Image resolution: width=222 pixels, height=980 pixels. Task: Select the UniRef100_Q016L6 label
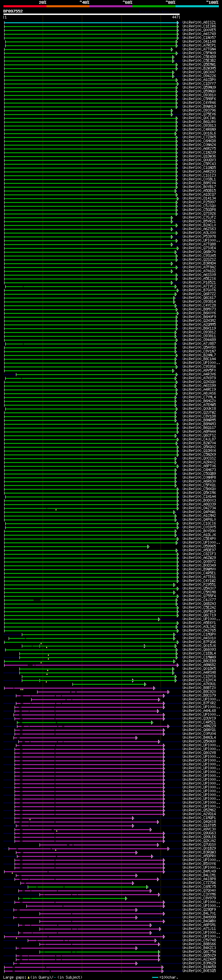click(x=199, y=133)
